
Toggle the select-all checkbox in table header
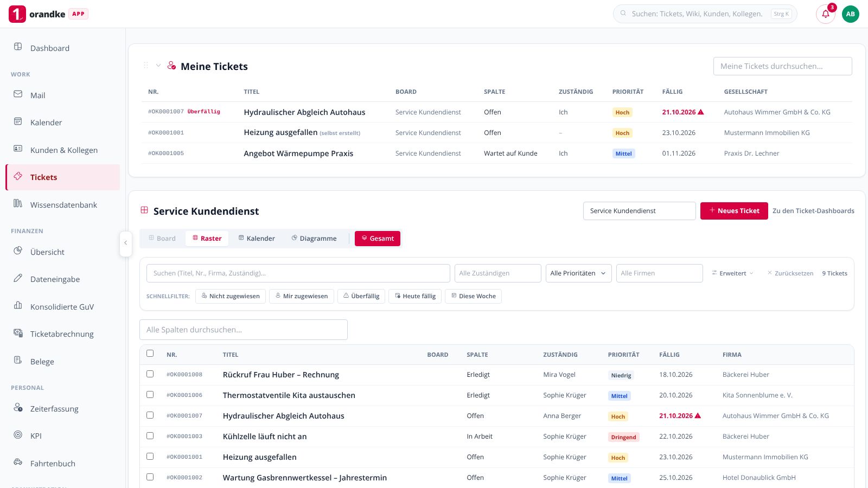click(x=150, y=354)
